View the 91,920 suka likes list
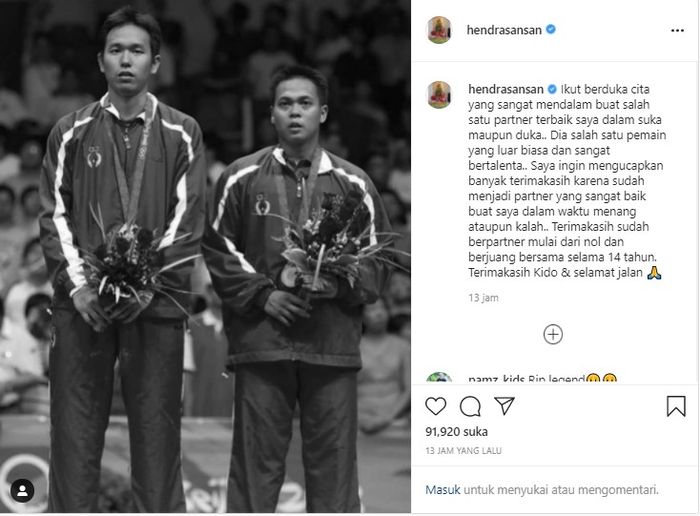This screenshot has width=700, height=516. (456, 432)
